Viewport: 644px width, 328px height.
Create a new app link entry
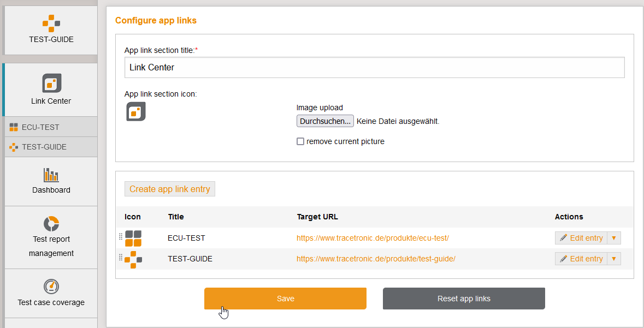(x=169, y=188)
